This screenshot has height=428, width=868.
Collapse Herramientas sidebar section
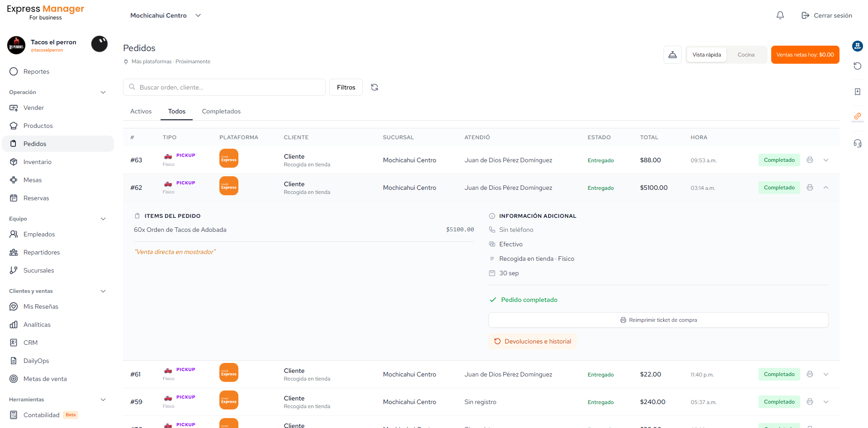tap(103, 400)
